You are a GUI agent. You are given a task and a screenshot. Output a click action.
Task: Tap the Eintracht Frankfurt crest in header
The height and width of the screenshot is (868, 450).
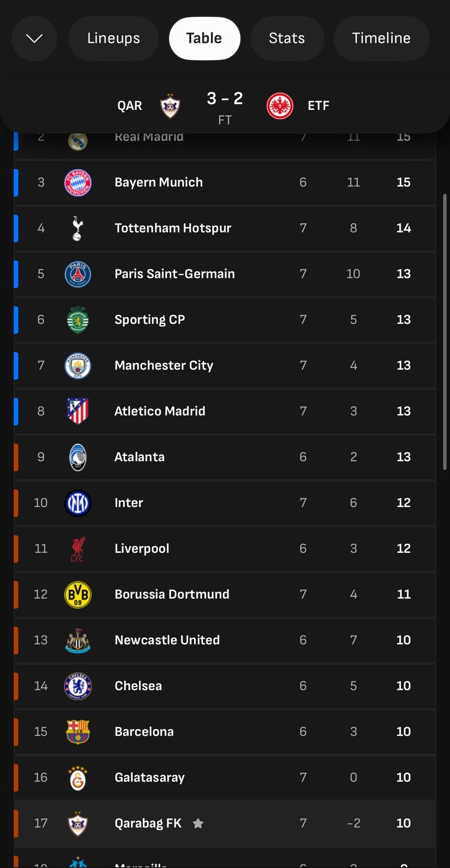point(280,106)
